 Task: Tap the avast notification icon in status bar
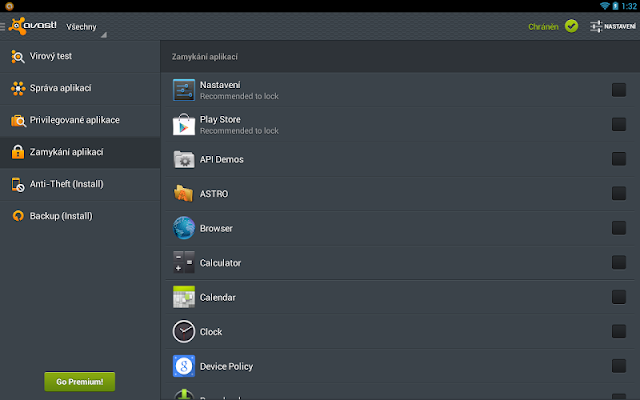9,6
